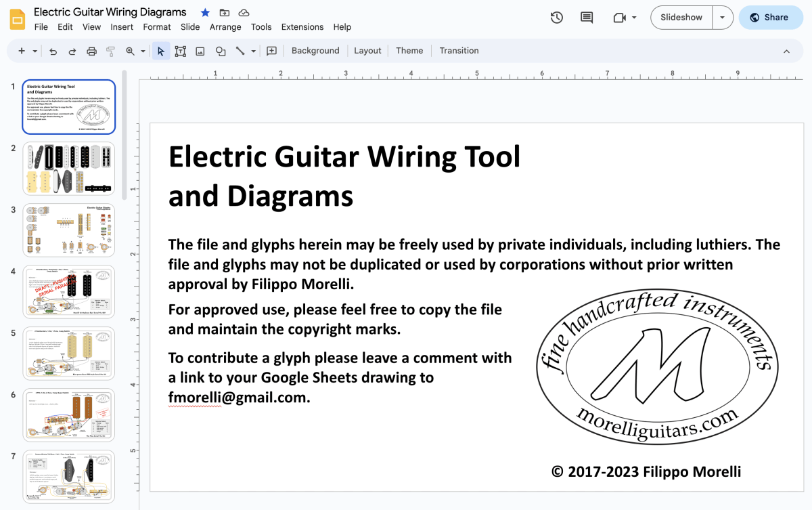This screenshot has width=812, height=510.
Task: Print the presentation
Action: click(x=91, y=51)
